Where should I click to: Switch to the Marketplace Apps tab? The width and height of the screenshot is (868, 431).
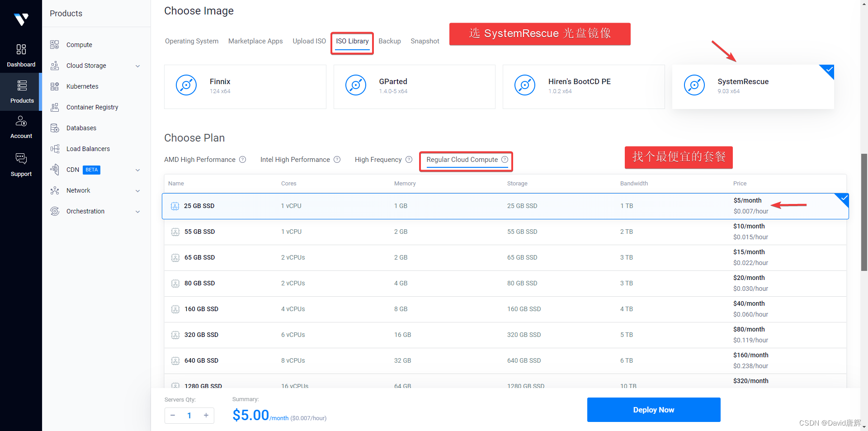(x=255, y=41)
